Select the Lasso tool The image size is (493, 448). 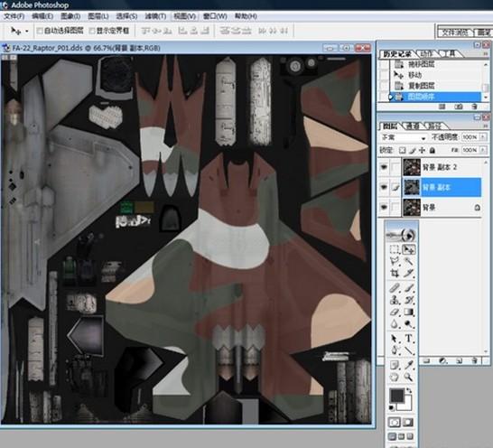click(395, 261)
